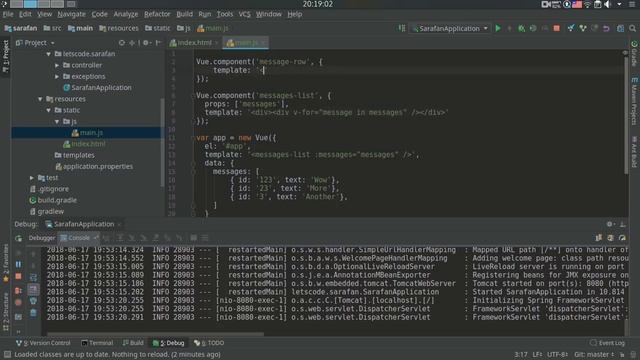Toggle tool window buttons in status bar corner
Image resolution: width=640 pixels, height=360 pixels.
[x=7, y=354]
